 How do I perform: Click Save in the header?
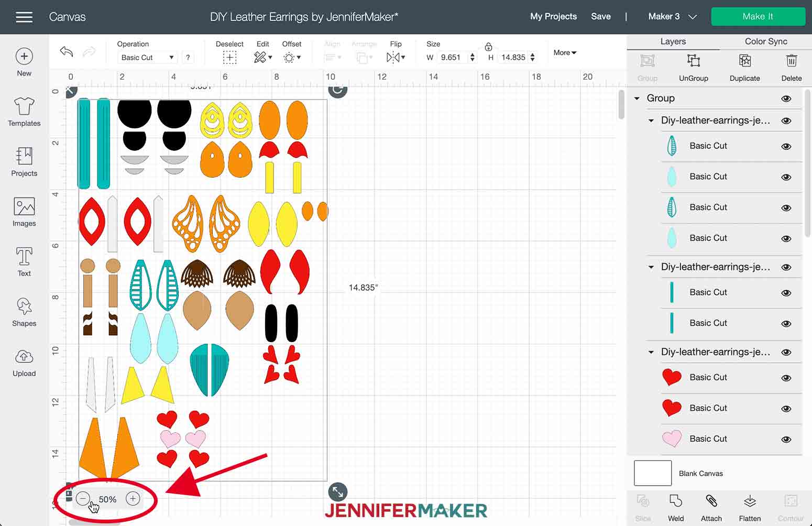601,16
